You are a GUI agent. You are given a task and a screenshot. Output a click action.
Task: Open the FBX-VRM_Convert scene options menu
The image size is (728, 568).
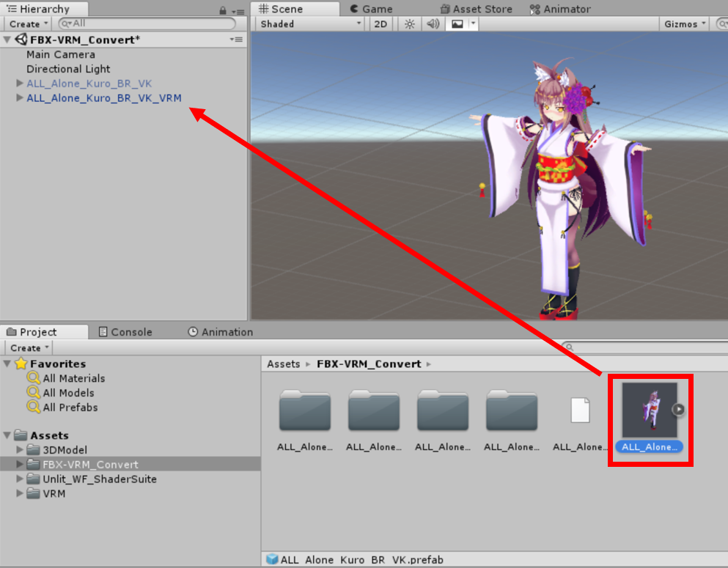tap(235, 40)
